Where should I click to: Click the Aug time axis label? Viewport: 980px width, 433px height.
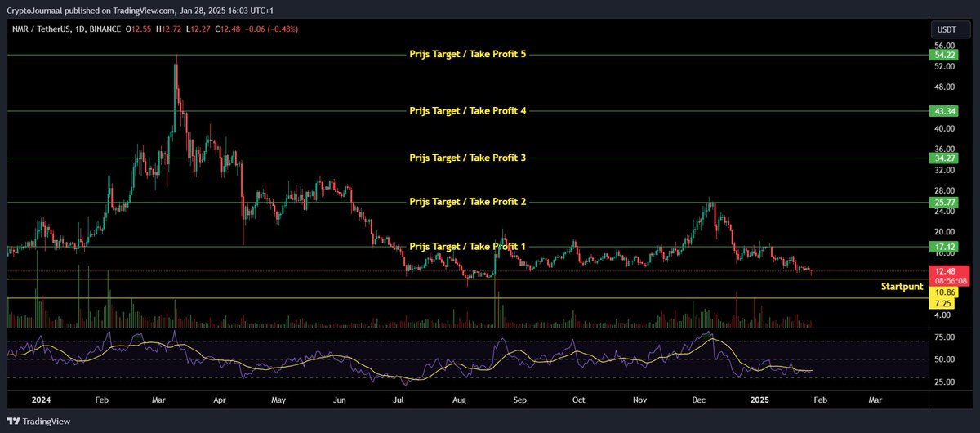click(x=460, y=400)
